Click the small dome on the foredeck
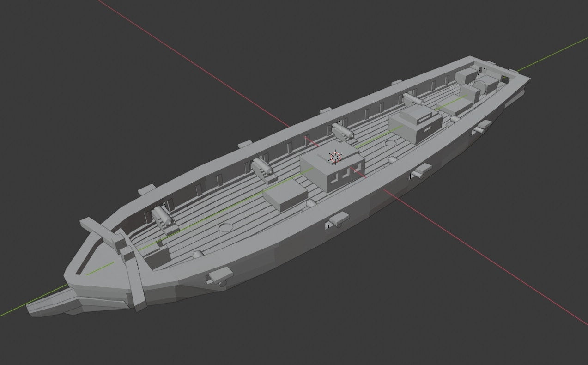The image size is (588, 365). [198, 255]
